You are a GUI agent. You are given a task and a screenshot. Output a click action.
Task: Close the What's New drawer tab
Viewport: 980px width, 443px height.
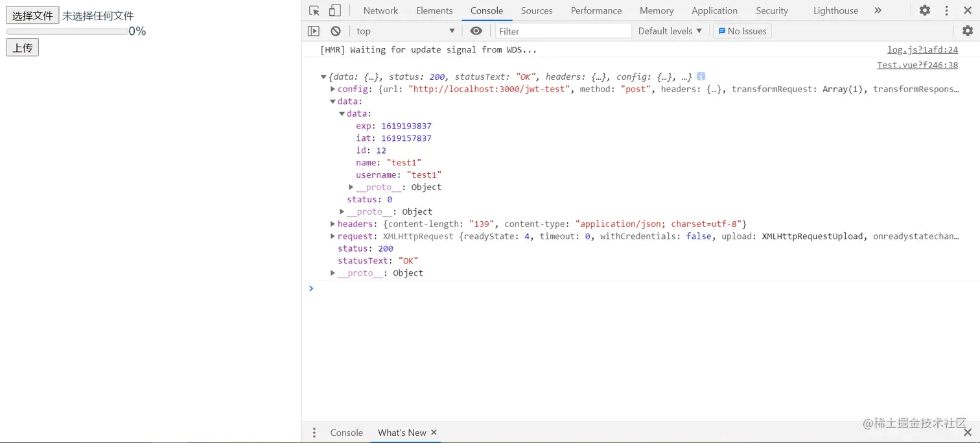pos(434,433)
